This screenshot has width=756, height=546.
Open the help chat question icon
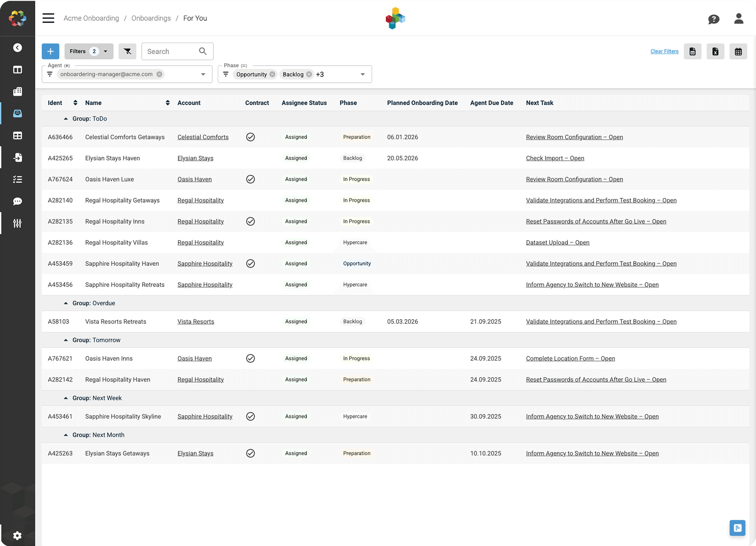point(713,19)
